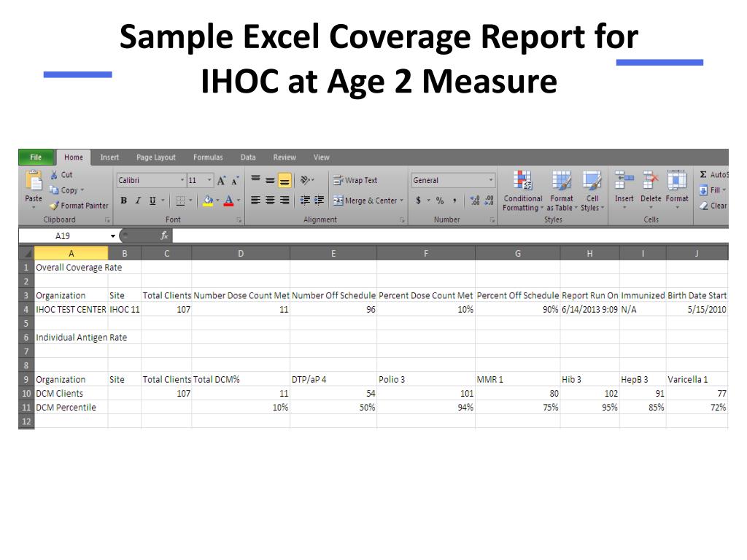Click the green File button
Image resolution: width=747 pixels, height=560 pixels.
tap(36, 157)
